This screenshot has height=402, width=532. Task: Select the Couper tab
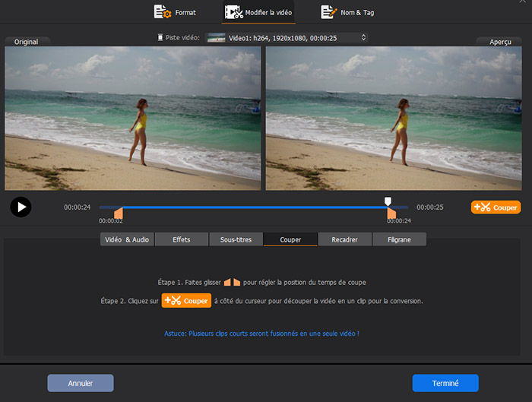[x=290, y=239]
